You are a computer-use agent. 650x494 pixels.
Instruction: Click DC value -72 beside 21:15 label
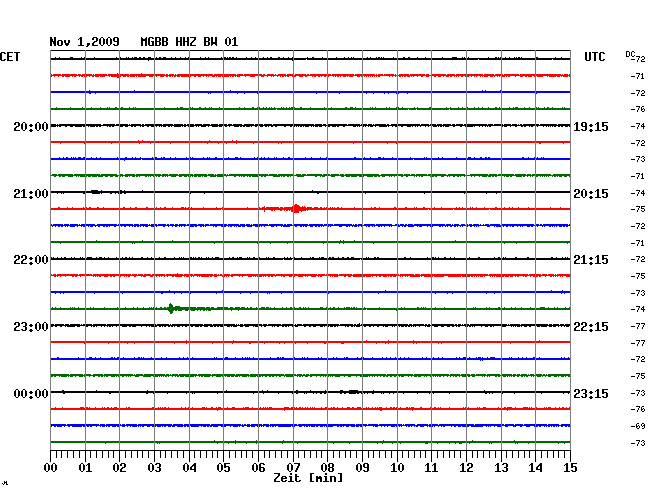click(638, 259)
